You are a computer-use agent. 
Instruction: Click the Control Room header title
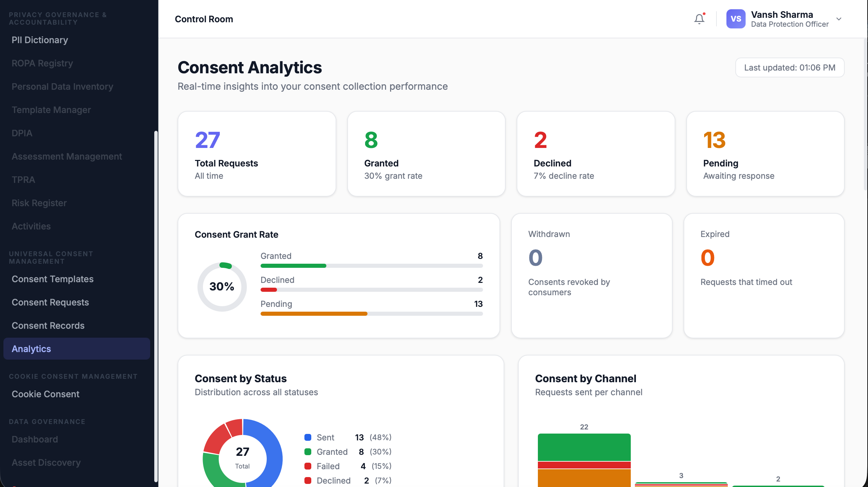coord(204,19)
